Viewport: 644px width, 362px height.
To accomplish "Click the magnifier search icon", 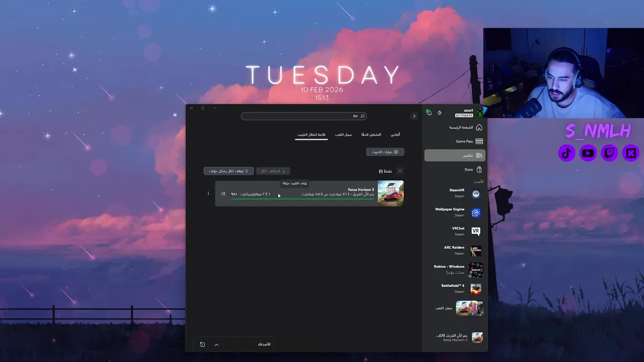I will (x=362, y=116).
